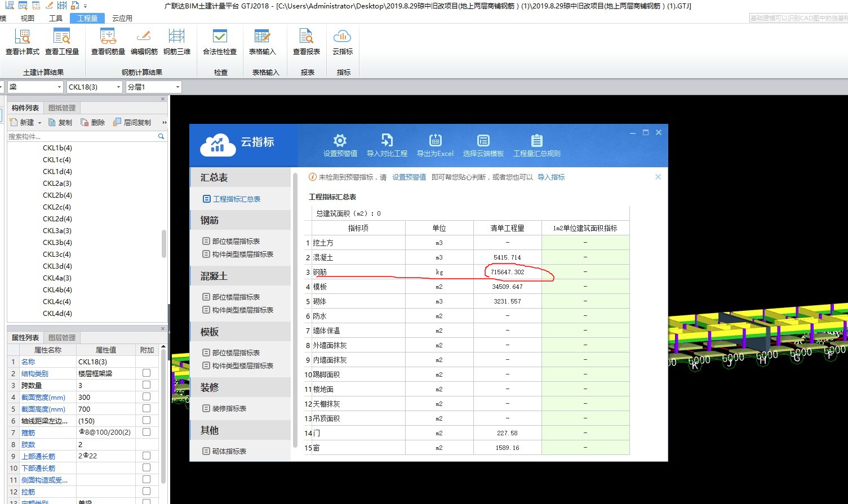The image size is (848, 504).
Task: Open 混凝土 构件类型楼层指标表
Action: 238,310
